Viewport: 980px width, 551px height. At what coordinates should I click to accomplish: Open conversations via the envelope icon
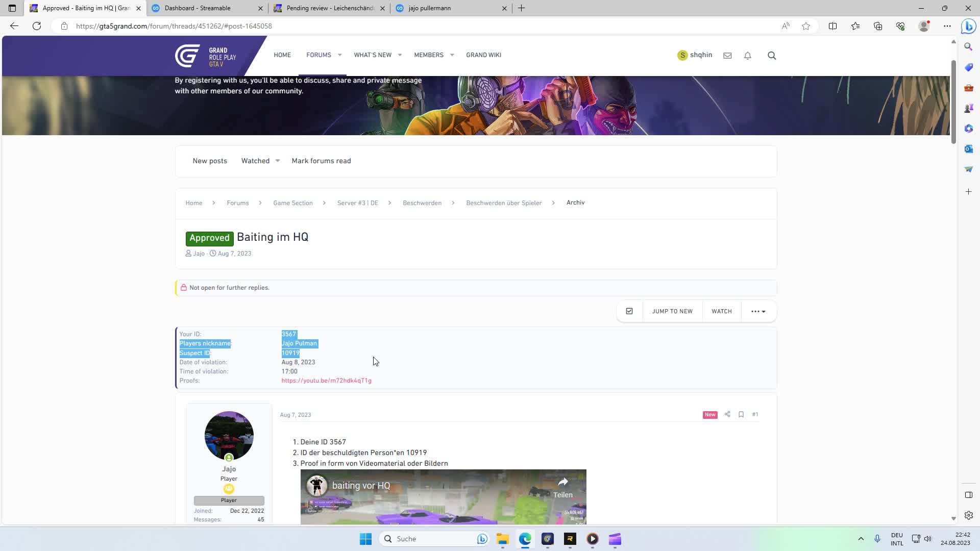pos(727,55)
